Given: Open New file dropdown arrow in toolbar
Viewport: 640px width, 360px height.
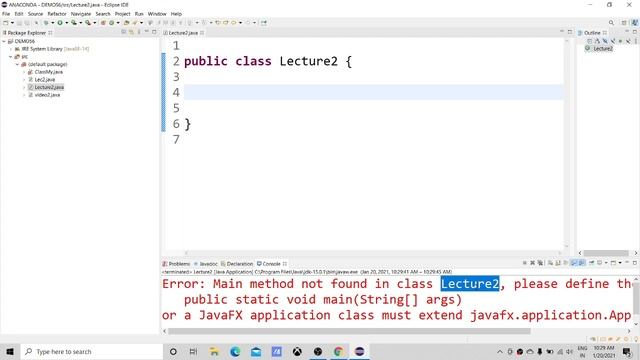Looking at the screenshot, I should (12, 23).
